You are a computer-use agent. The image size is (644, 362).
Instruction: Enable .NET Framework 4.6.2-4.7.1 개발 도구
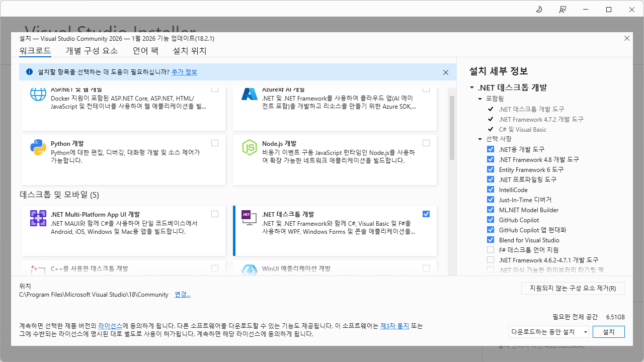coord(491,260)
